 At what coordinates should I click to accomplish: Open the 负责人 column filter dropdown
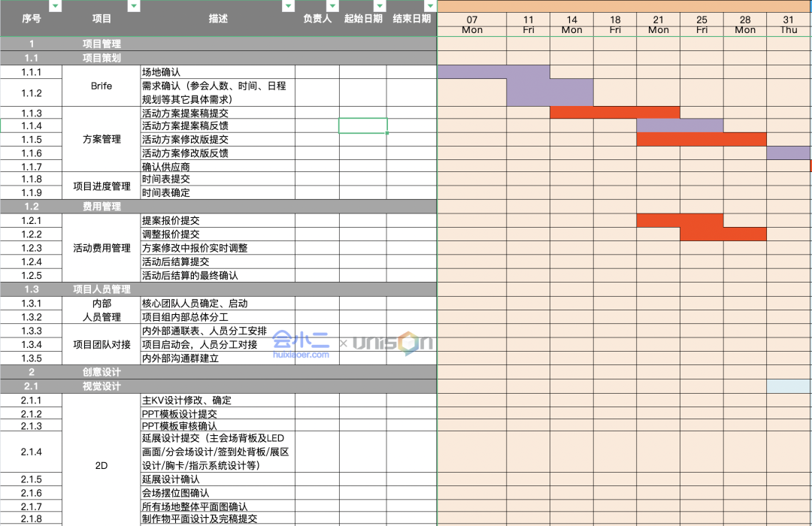coord(332,6)
